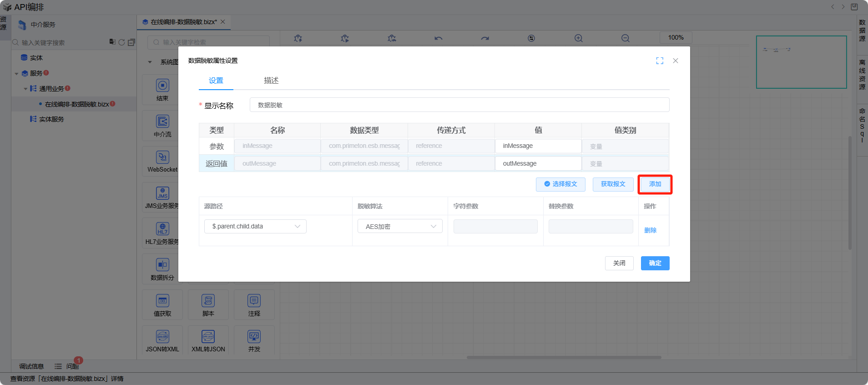The width and height of the screenshot is (868, 385).
Task: Click the zoom out magnifier icon
Action: point(626,38)
